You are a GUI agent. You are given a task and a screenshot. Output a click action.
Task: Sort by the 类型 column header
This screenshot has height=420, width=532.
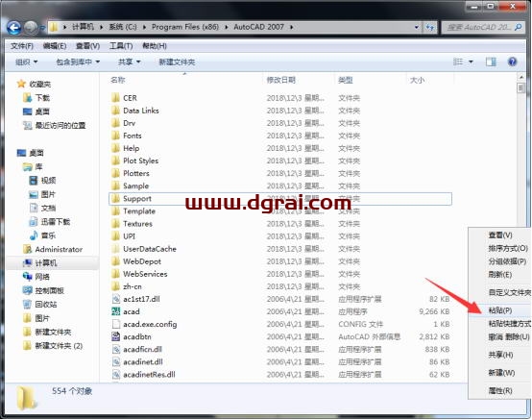tap(346, 80)
